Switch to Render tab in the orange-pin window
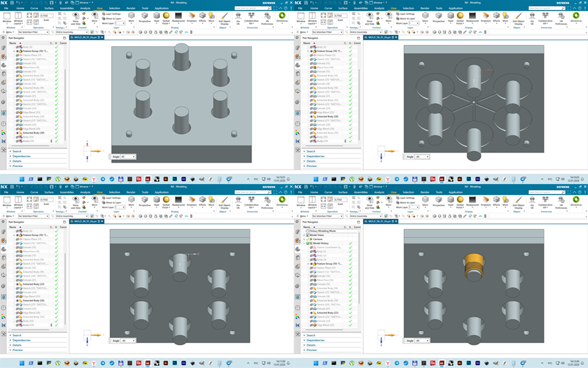Image resolution: width=588 pixels, height=368 pixels. pos(425,192)
